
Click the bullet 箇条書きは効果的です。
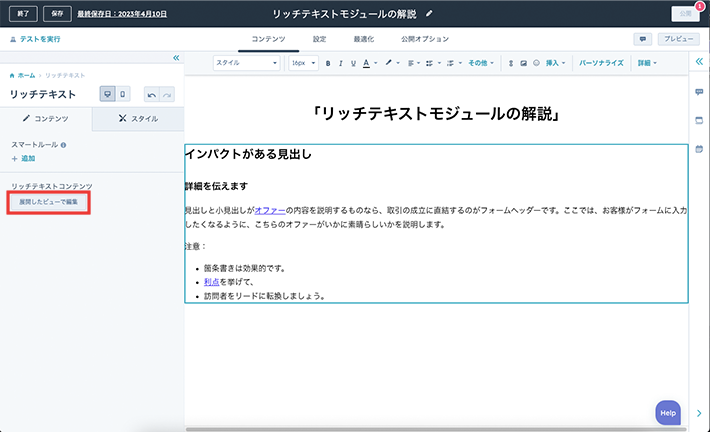click(x=246, y=268)
